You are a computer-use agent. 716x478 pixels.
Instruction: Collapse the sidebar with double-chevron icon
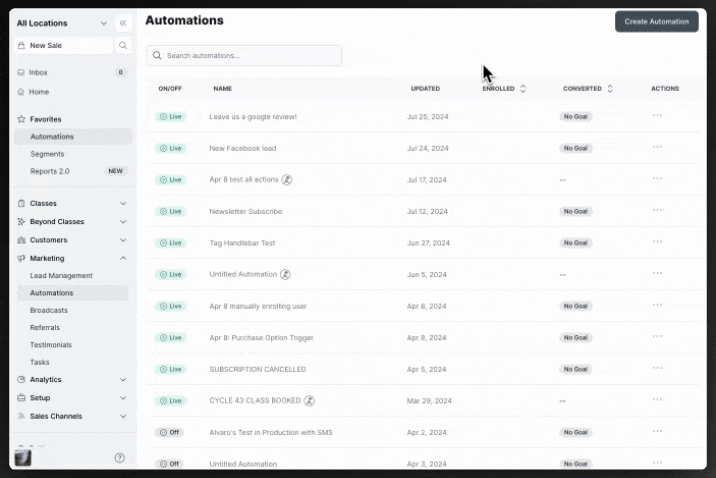pos(123,23)
